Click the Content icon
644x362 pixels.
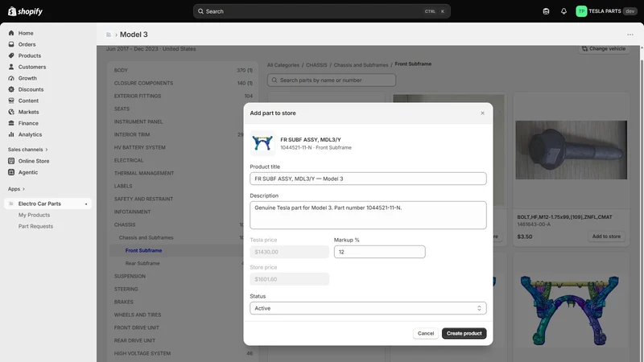[x=11, y=101]
